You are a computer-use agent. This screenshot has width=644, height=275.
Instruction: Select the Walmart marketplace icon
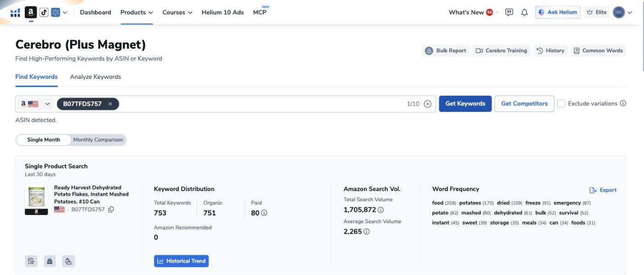(55, 12)
